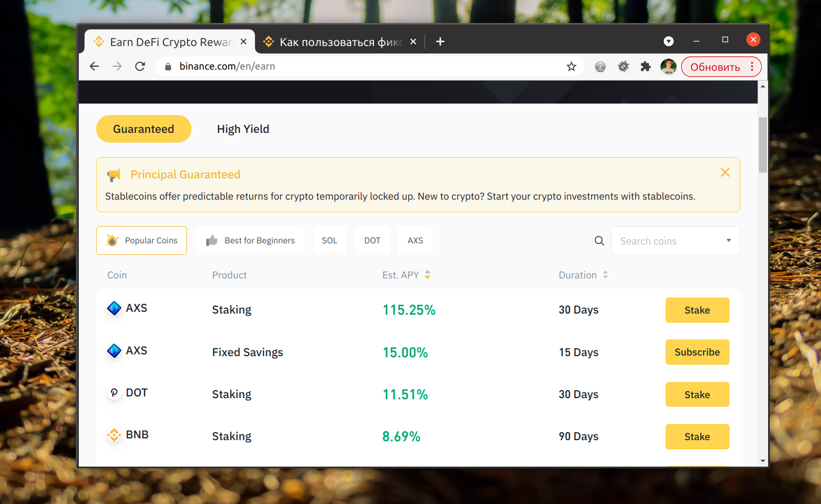This screenshot has height=504, width=821.
Task: Select the Popular Coins filter
Action: [142, 240]
